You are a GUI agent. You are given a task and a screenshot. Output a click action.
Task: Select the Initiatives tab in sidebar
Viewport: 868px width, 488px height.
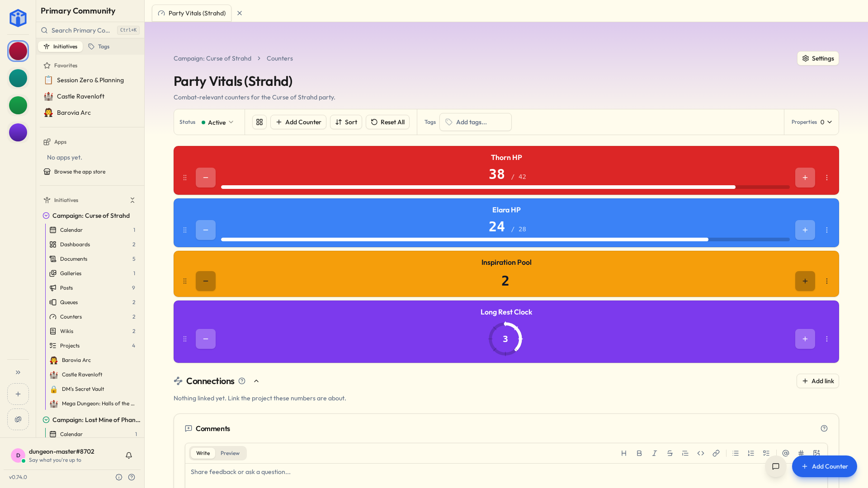(x=61, y=47)
